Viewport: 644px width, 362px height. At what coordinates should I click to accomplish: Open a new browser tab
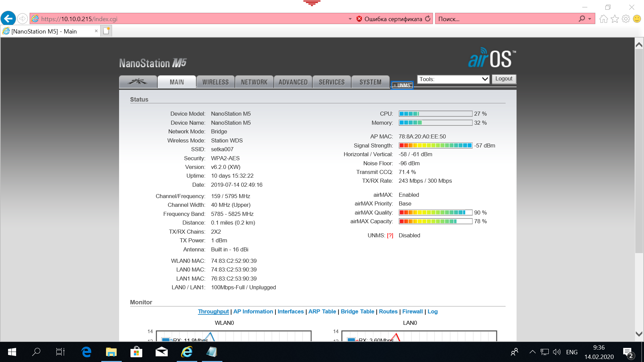point(107,31)
